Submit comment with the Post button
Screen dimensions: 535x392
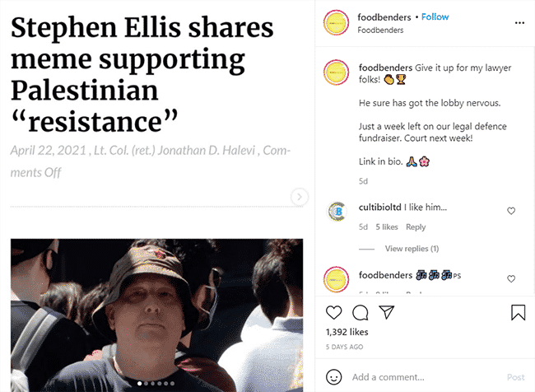coord(515,377)
